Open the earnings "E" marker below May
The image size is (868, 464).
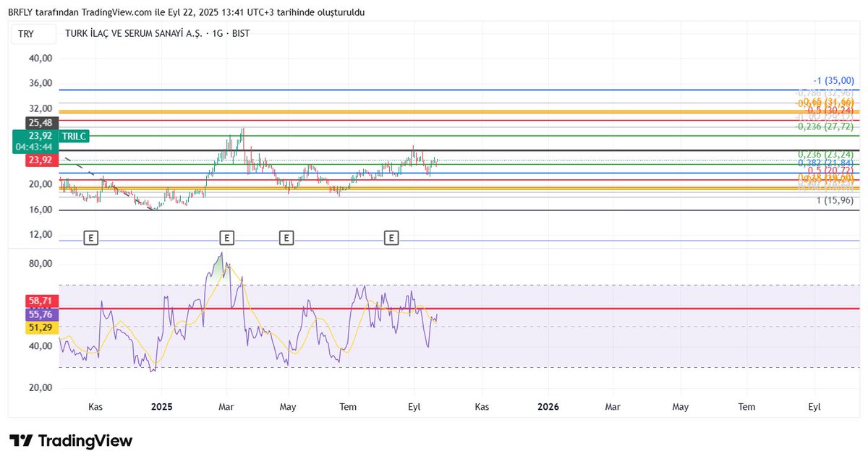pos(286,237)
